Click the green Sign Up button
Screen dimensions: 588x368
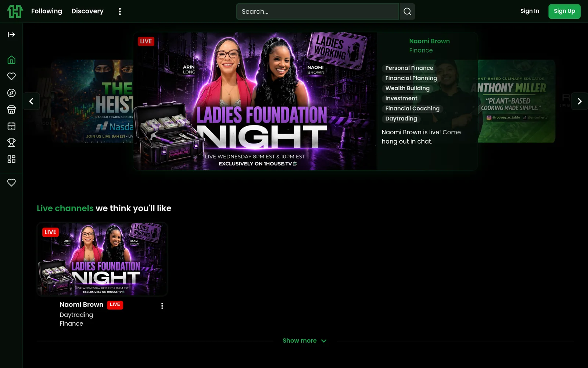click(564, 11)
